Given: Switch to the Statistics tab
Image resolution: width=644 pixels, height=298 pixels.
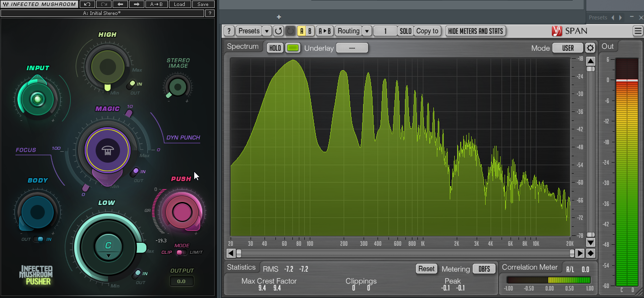Looking at the screenshot, I should (x=241, y=268).
